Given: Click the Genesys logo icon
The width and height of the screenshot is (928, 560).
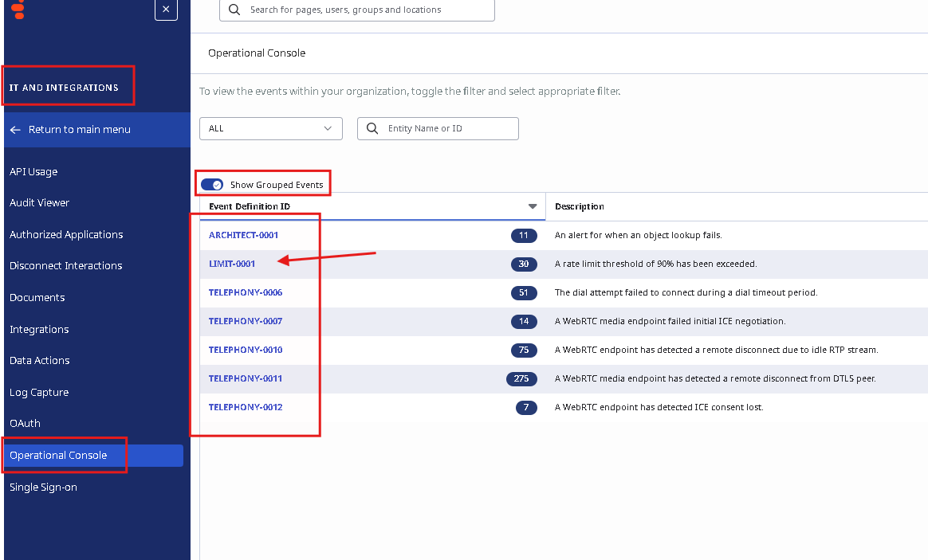Looking at the screenshot, I should pyautogui.click(x=18, y=10).
